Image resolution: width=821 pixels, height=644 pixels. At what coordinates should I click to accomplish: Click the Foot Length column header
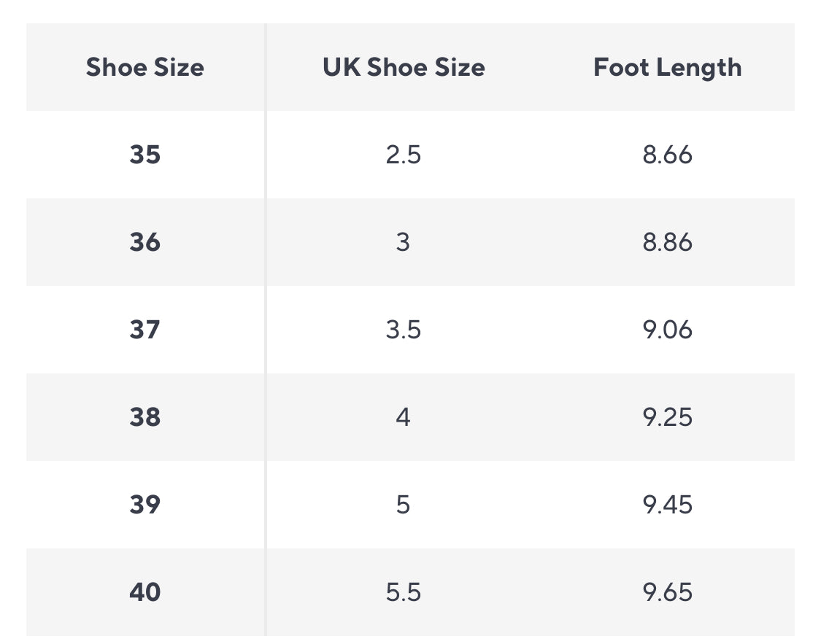point(667,67)
